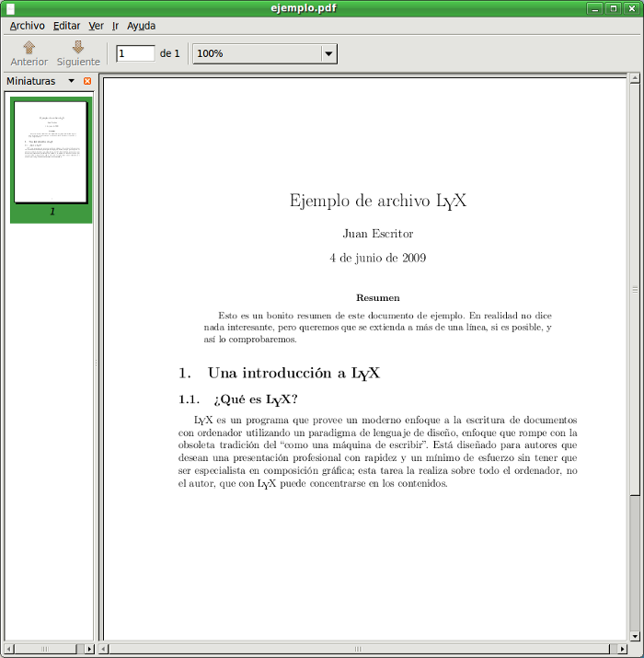This screenshot has height=658, width=644.
Task: Click the Siguiente (next page) arrow icon
Action: tap(78, 47)
